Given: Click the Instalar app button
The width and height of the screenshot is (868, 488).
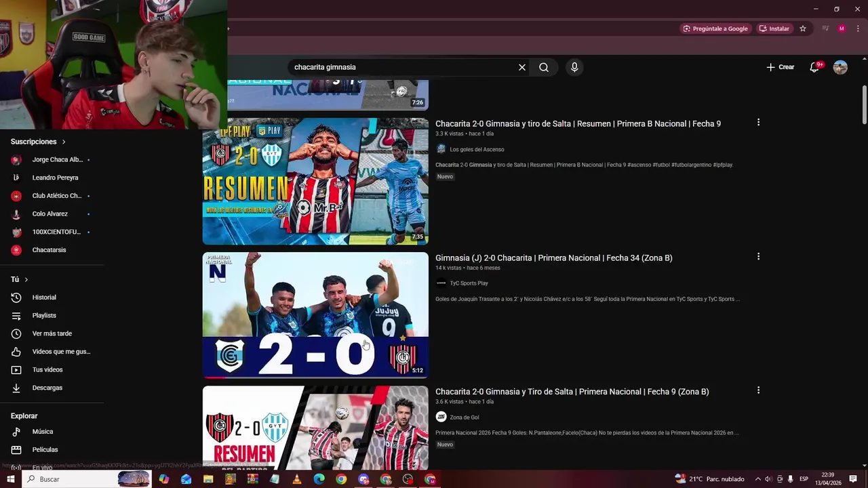Looking at the screenshot, I should click(774, 28).
